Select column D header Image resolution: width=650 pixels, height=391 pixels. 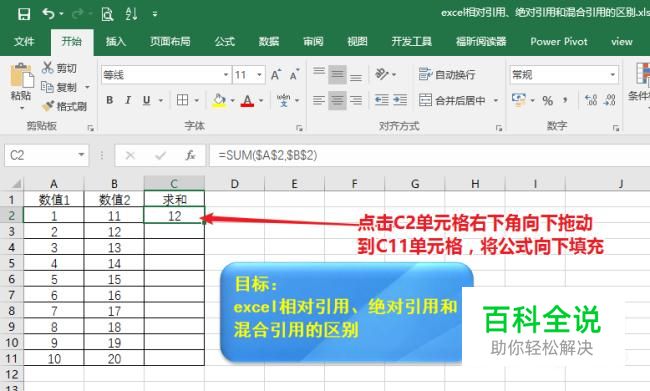click(x=235, y=184)
